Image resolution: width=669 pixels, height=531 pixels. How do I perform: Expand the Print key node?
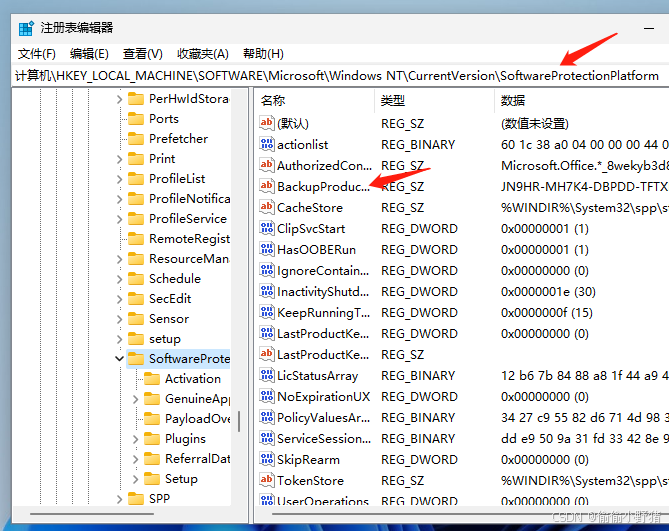tap(119, 159)
